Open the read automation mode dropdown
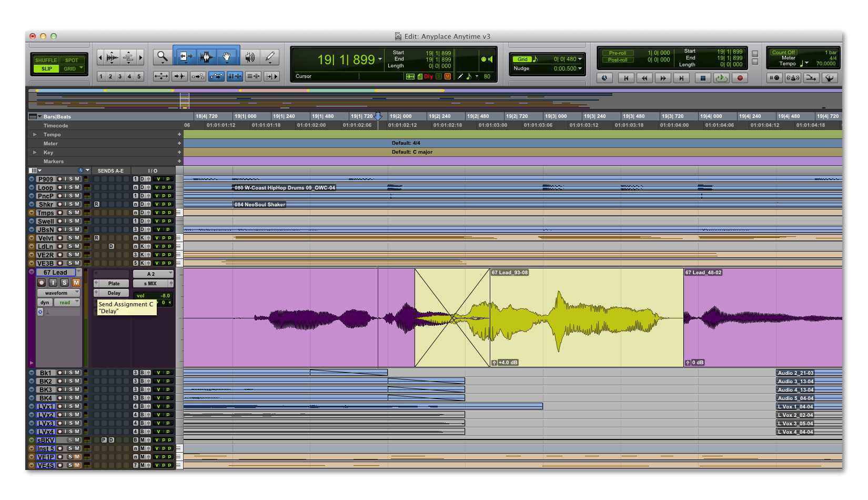 67,303
